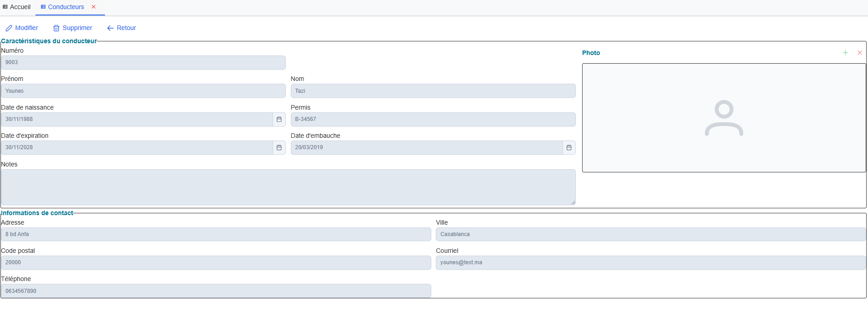Click the pencil Modifier button

(22, 28)
